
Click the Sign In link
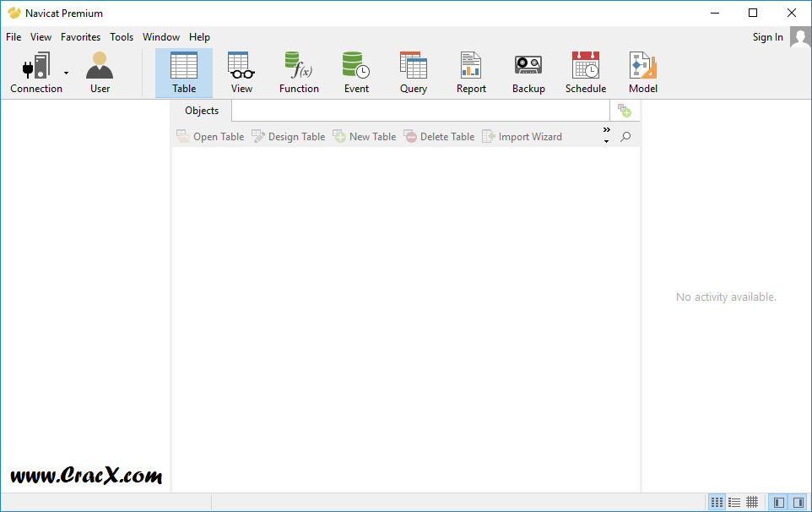click(x=767, y=37)
